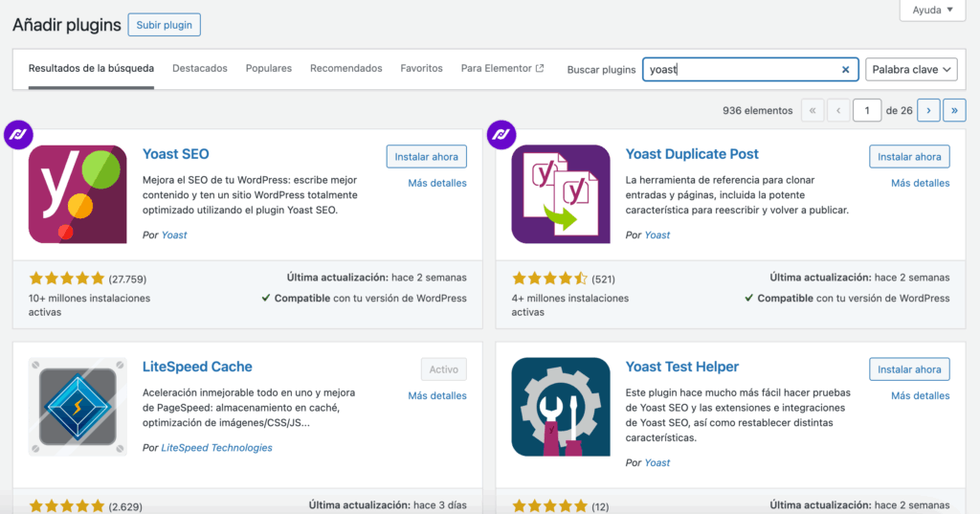Click Instalar ahora for Yoast Test Helper
The height and width of the screenshot is (514, 980).
coord(909,369)
